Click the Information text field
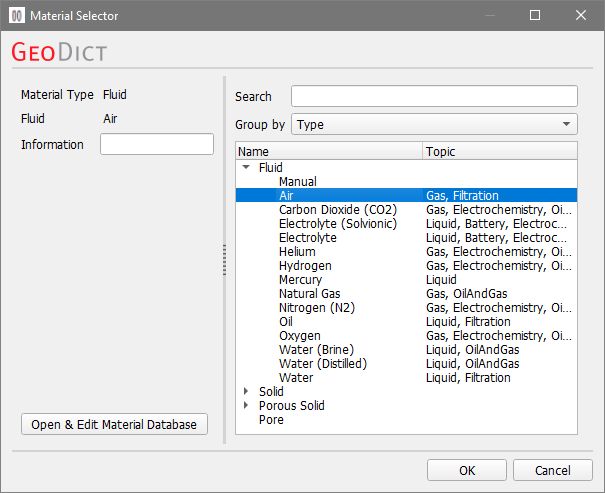The height and width of the screenshot is (493, 605). click(157, 144)
